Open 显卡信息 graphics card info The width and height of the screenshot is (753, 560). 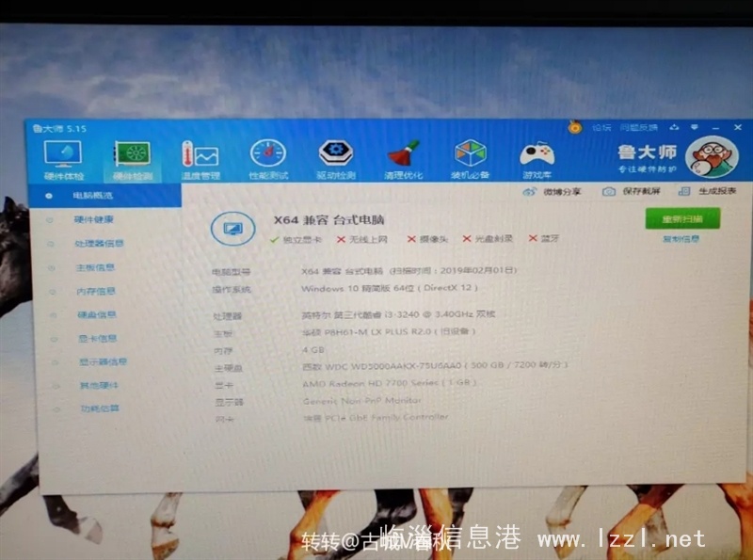click(x=98, y=338)
